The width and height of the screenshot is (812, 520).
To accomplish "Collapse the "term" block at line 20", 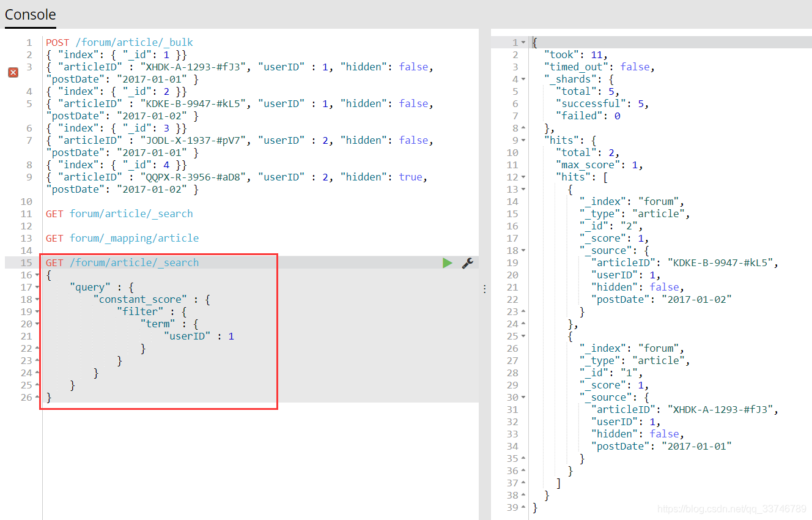I will coord(37,324).
